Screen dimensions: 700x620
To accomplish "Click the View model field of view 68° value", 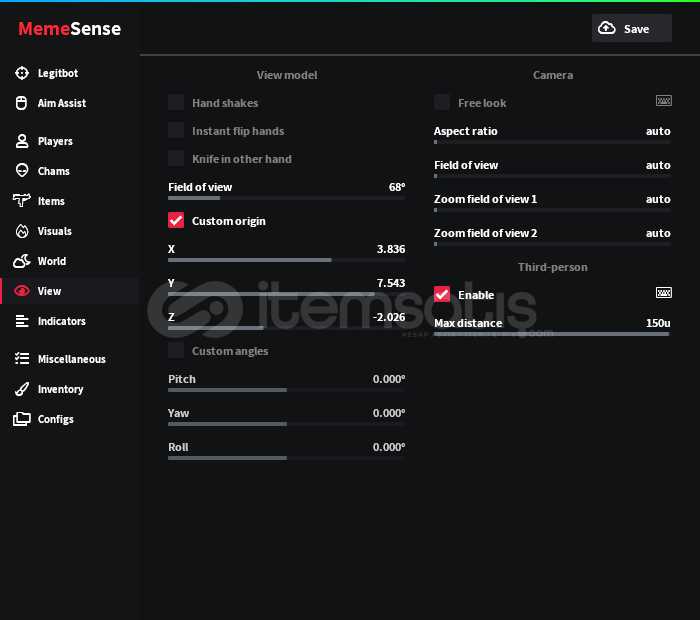I will pos(397,187).
